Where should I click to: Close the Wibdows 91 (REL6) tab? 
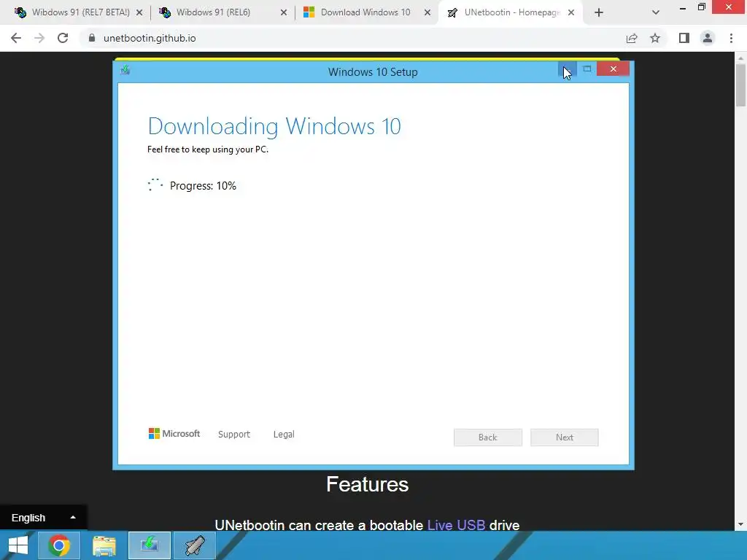click(x=284, y=13)
